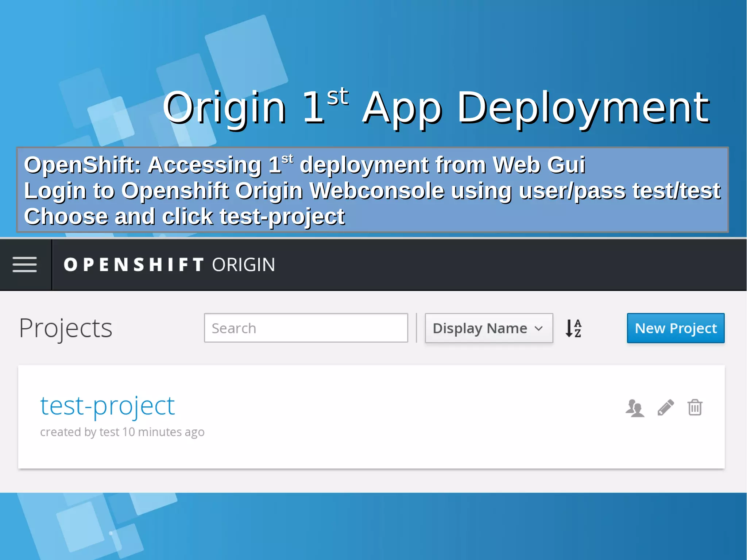
Task: Open the test-project link
Action: point(107,406)
